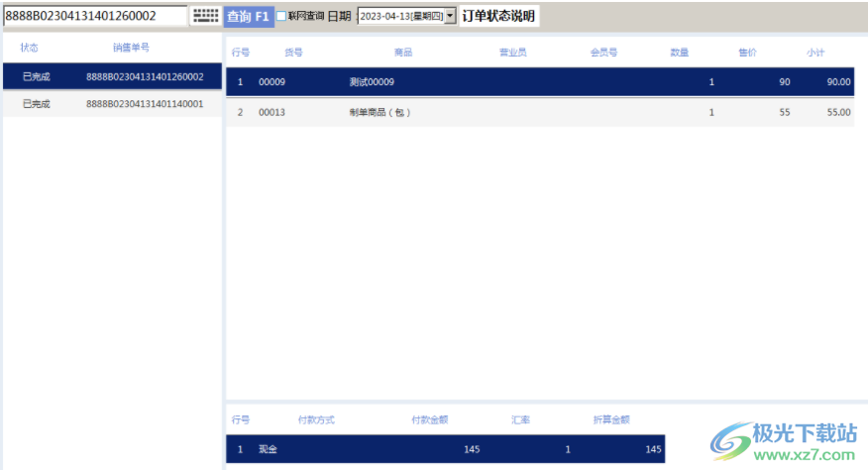
Task: Select the 现金 payment row
Action: tap(445, 449)
